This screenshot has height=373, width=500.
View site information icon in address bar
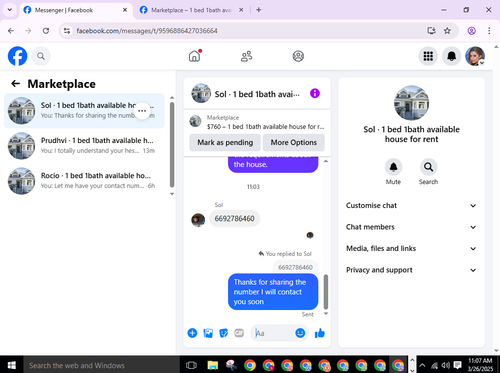click(x=67, y=31)
